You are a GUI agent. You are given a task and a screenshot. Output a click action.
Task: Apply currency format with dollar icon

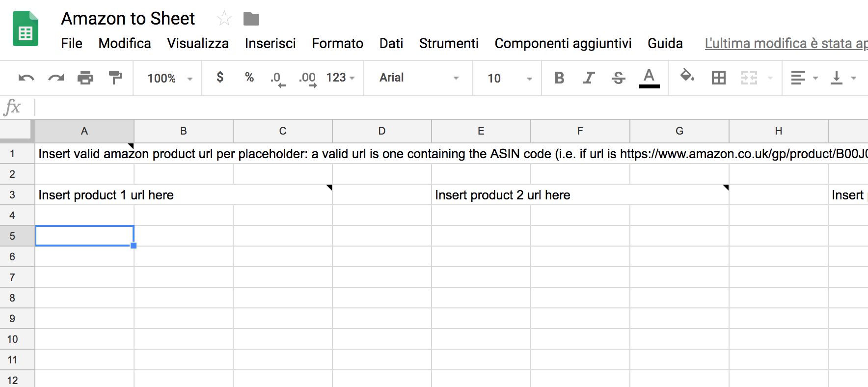point(220,77)
